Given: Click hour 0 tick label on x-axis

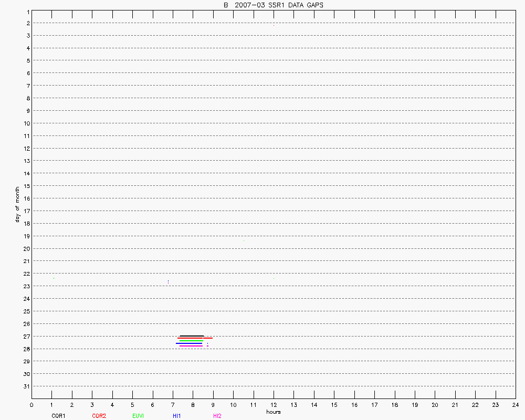Looking at the screenshot, I should click(x=31, y=405).
